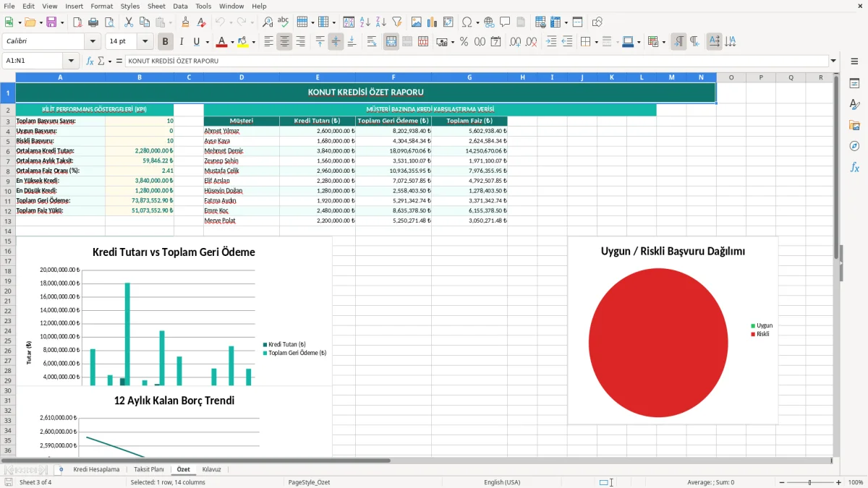The height and width of the screenshot is (488, 868).
Task: Toggle Bold formatting
Action: tap(166, 42)
